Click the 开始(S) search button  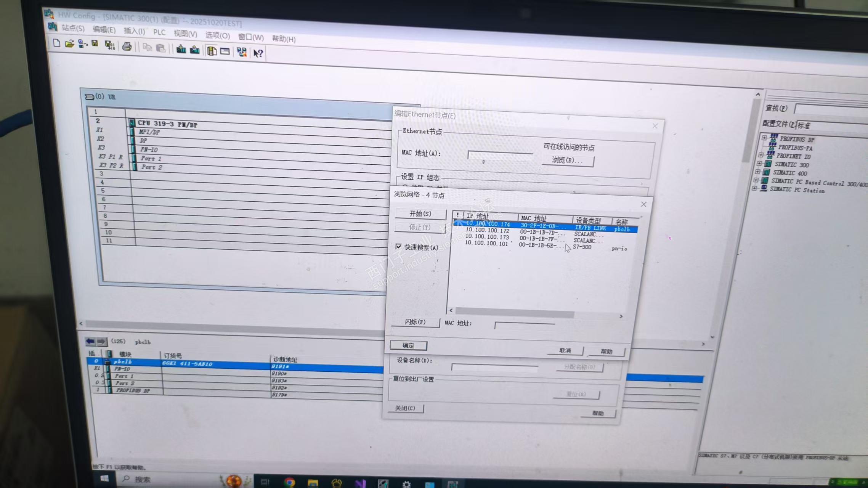(x=420, y=214)
